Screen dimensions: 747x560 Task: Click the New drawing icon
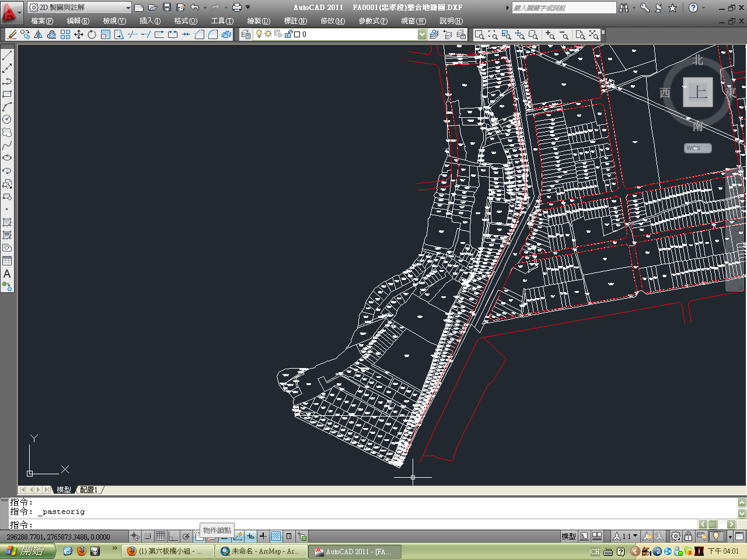(x=139, y=8)
